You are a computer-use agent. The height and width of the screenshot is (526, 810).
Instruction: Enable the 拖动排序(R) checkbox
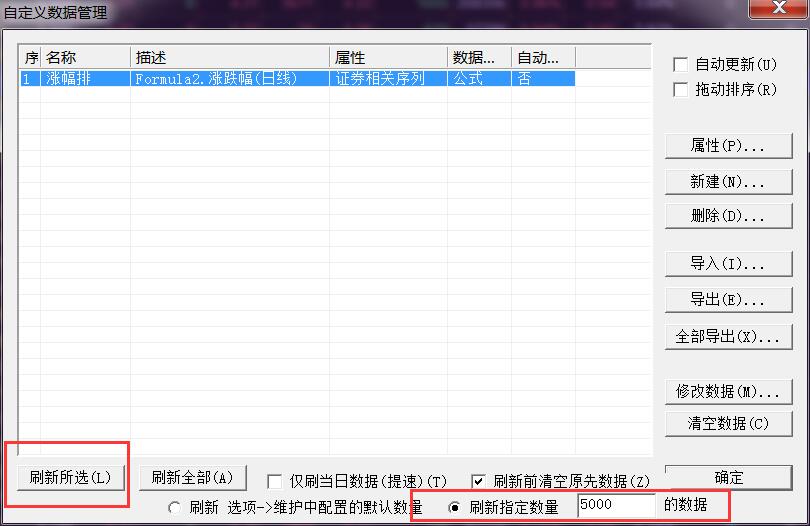point(680,90)
